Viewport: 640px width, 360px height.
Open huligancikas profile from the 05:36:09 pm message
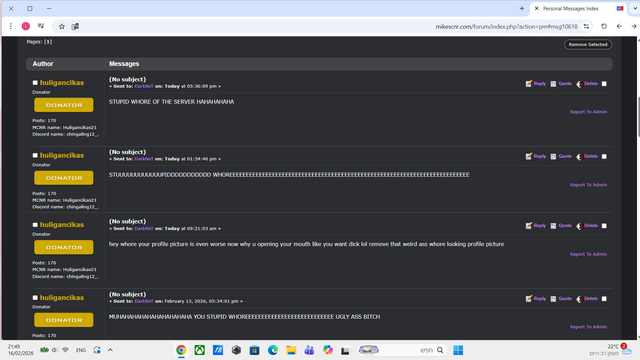[x=62, y=83]
